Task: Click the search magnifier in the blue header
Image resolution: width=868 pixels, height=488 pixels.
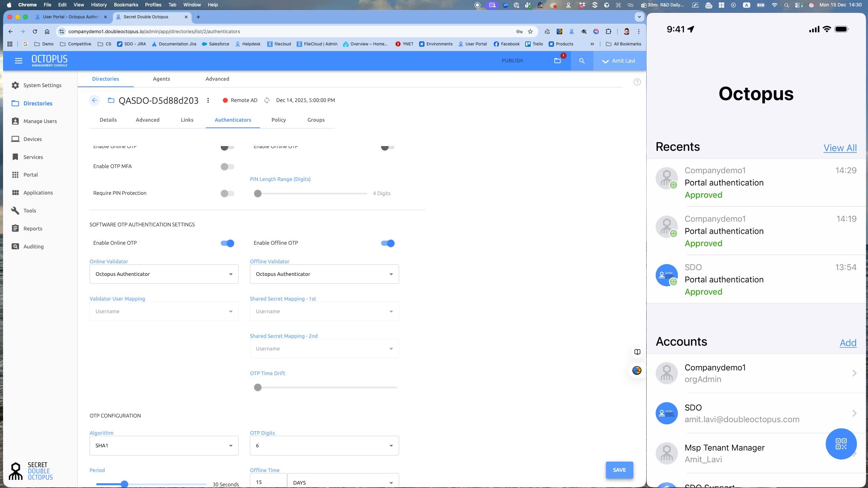Action: tap(582, 61)
